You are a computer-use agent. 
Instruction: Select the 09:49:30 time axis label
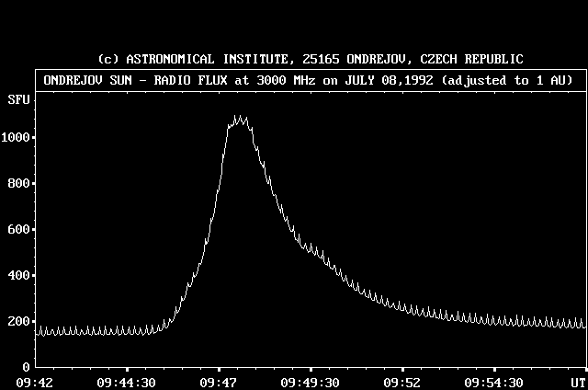point(311,382)
